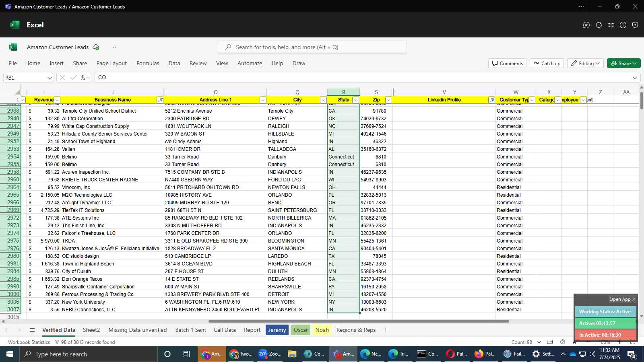This screenshot has height=362, width=644.
Task: Cancel the formula entry with the X icon
Action: 62,78
